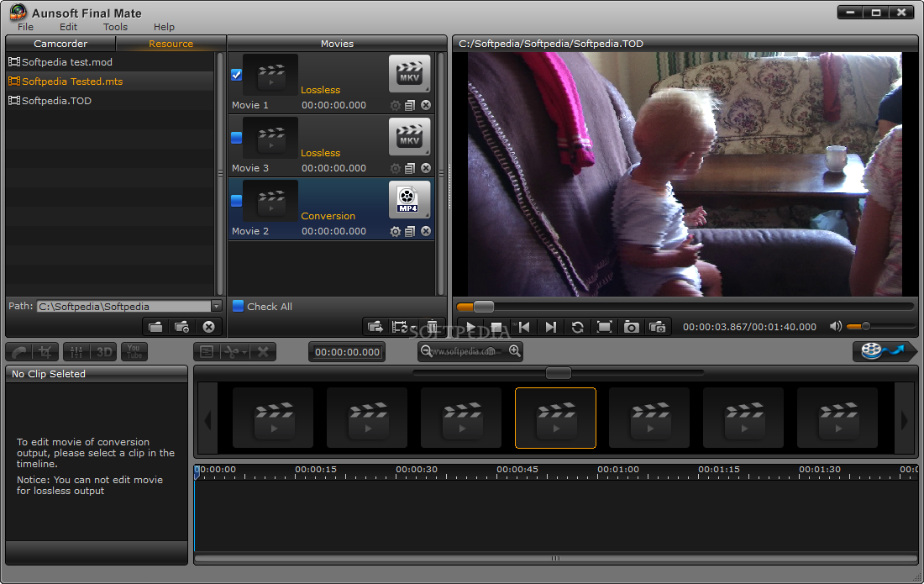Toggle full screen preview

tap(604, 327)
